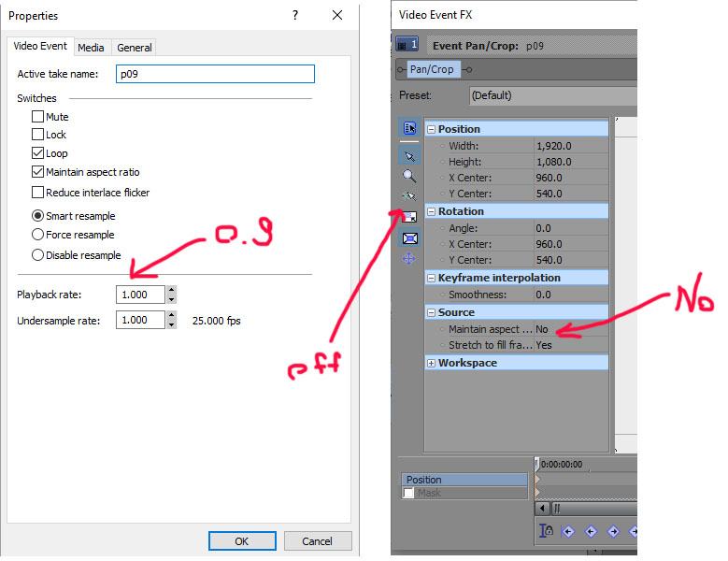Close the Properties dialog
Image resolution: width=728 pixels, height=561 pixels.
pos(337,15)
